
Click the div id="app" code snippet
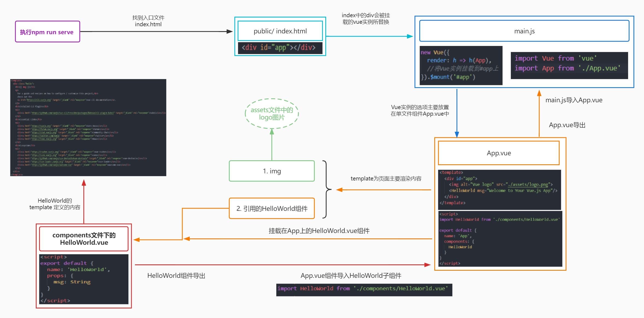(280, 48)
